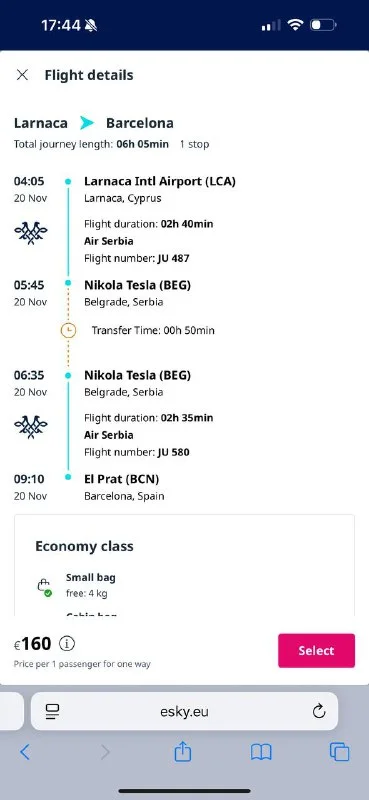Select this €160 flight
Viewport: 369px width, 800px height.
pos(316,651)
